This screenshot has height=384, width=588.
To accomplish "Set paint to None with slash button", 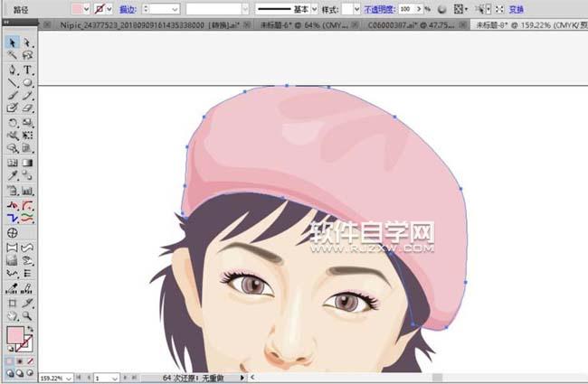I will pyautogui.click(x=30, y=361).
